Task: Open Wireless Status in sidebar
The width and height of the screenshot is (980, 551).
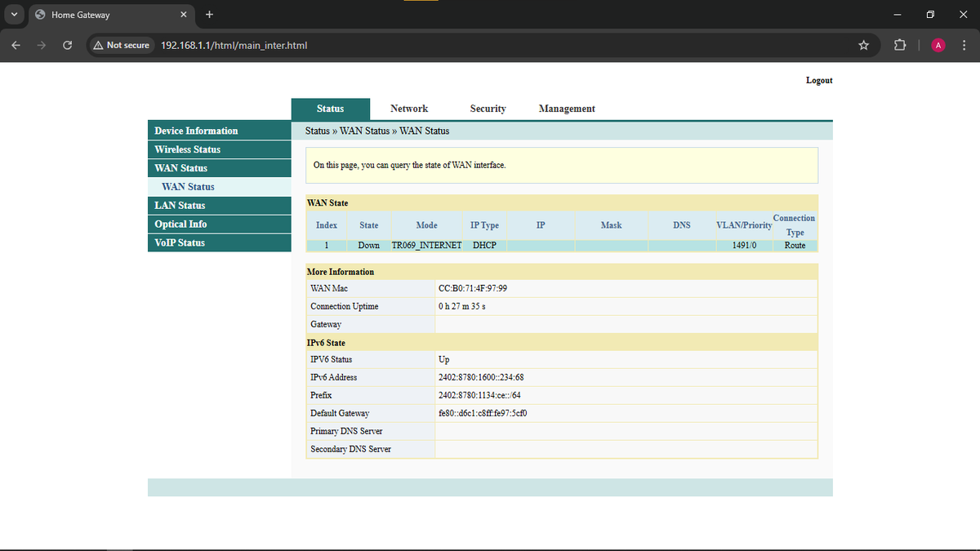Action: click(220, 149)
